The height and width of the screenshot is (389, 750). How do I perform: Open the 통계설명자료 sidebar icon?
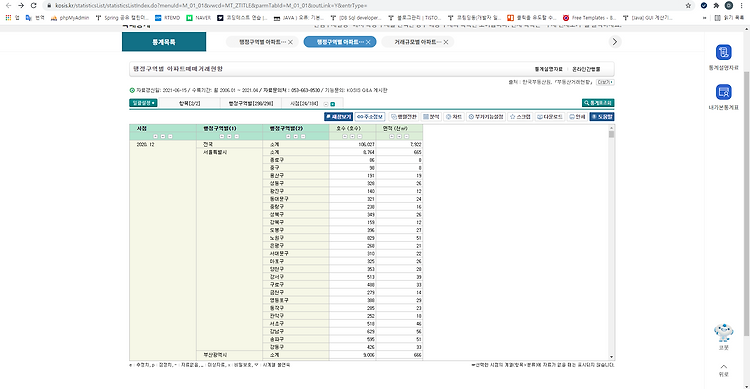click(723, 52)
